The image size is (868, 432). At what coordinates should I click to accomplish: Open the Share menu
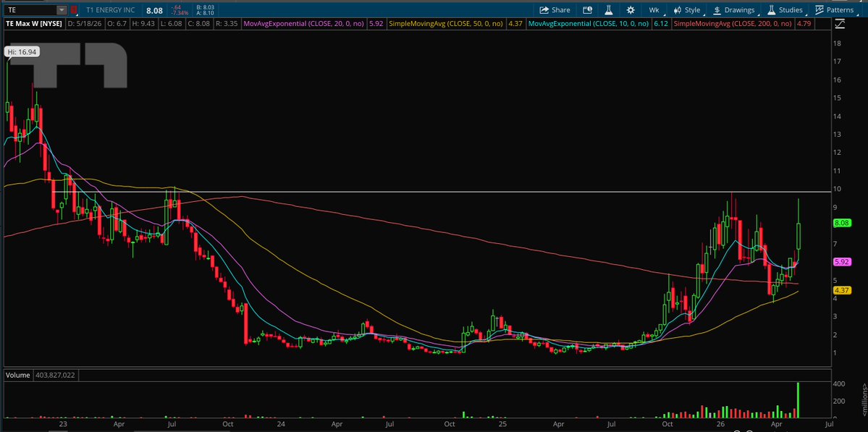(x=555, y=10)
